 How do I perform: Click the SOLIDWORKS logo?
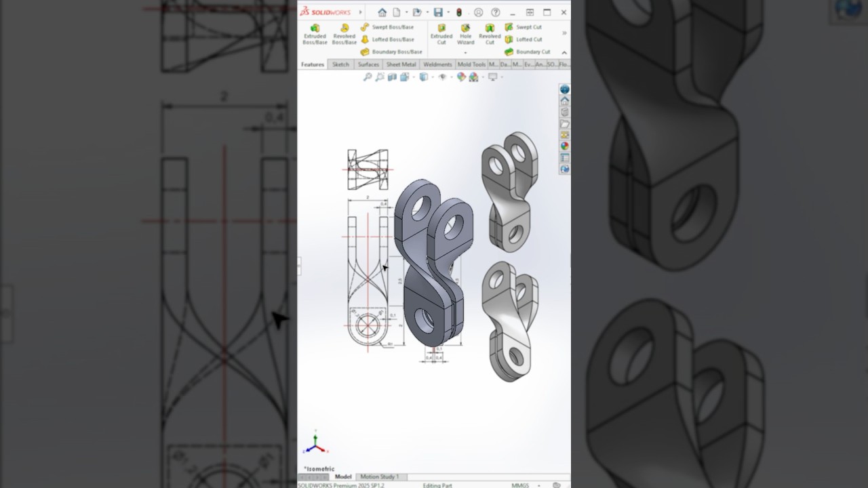coord(325,12)
